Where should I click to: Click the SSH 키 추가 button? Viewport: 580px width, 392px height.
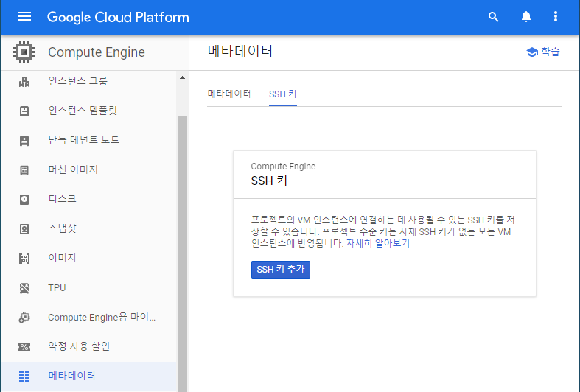(280, 270)
